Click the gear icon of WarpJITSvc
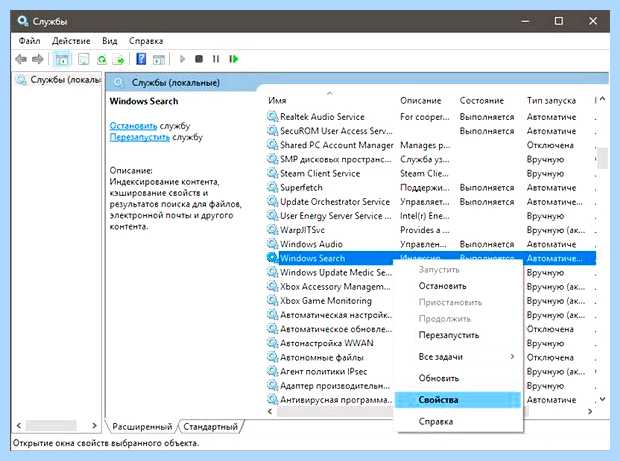Viewport: 620px width, 461px height. click(272, 230)
